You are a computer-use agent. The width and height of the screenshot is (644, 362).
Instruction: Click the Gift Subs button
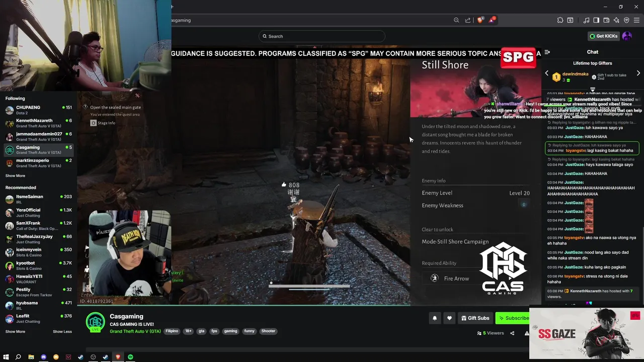point(475,318)
